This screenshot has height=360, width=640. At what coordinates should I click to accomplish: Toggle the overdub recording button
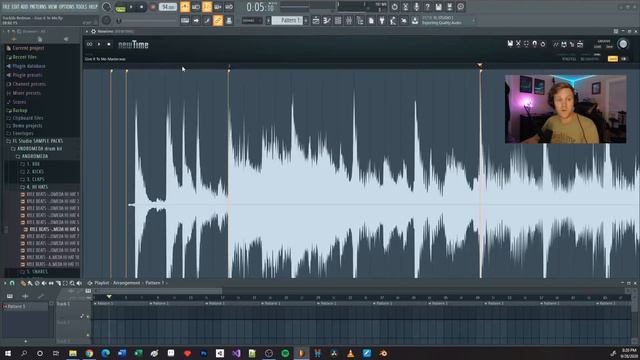pos(218,7)
